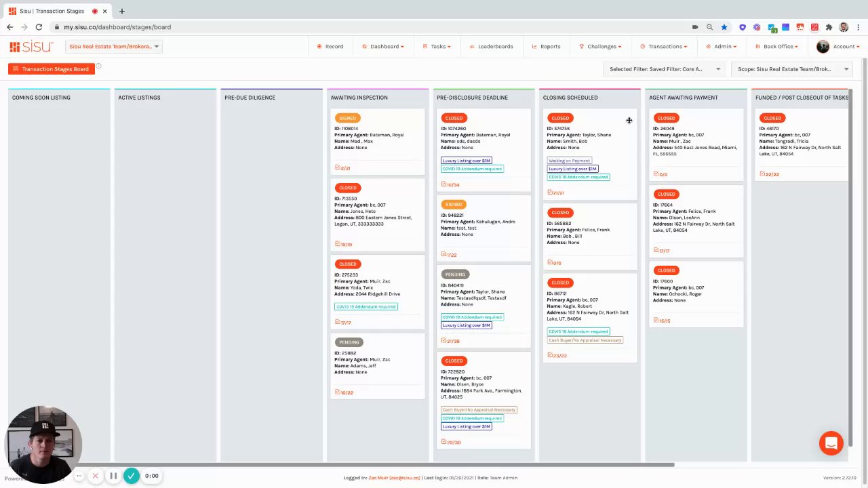This screenshot has width=868, height=488.
Task: Expand the Admin menu
Action: (x=722, y=47)
